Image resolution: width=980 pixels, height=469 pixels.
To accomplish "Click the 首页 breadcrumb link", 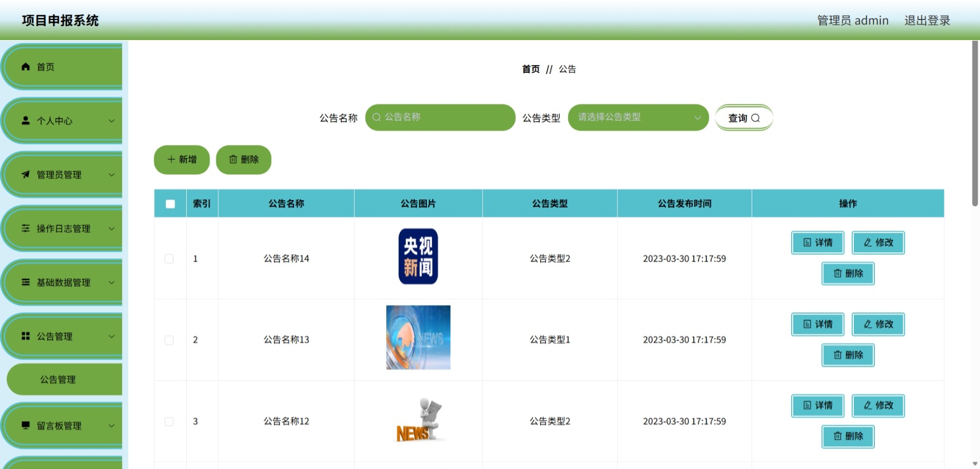I will [x=531, y=69].
